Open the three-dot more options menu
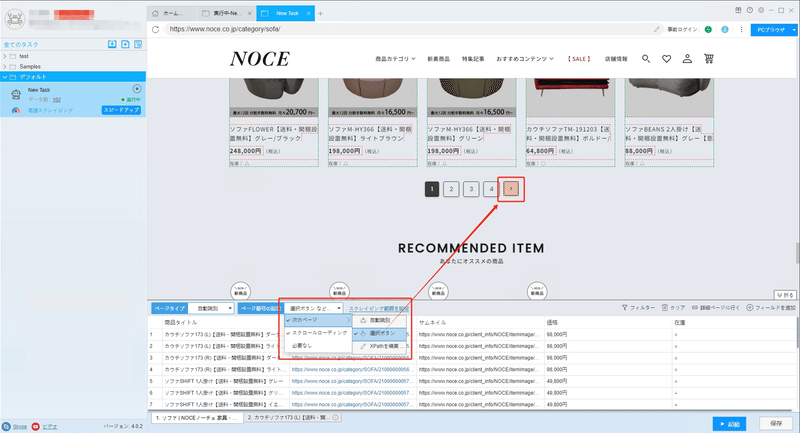The image size is (800, 433). coord(741,30)
